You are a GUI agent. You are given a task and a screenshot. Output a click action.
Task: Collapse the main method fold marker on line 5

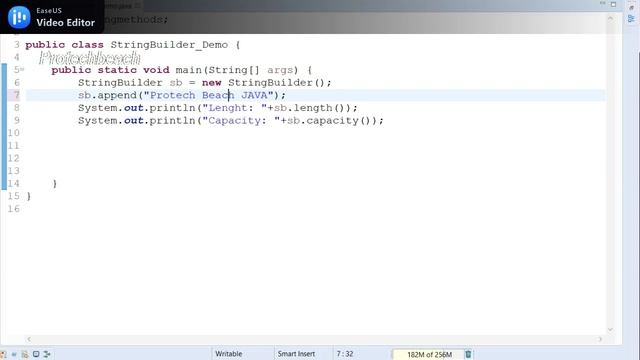pos(22,69)
